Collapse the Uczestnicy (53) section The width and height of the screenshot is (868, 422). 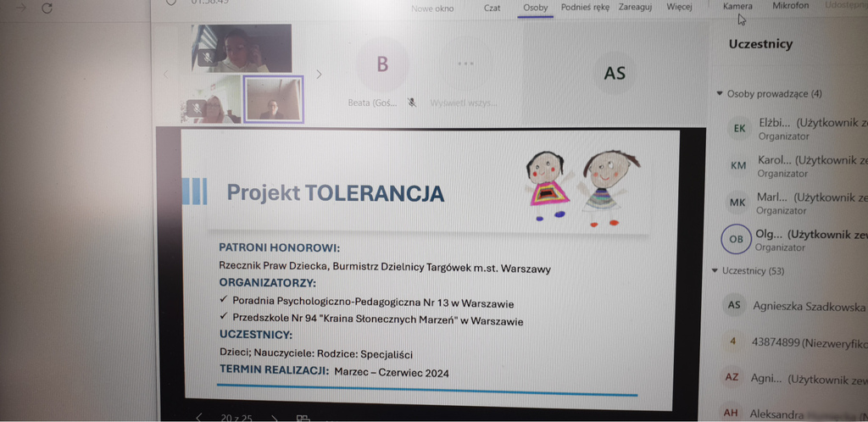(715, 271)
